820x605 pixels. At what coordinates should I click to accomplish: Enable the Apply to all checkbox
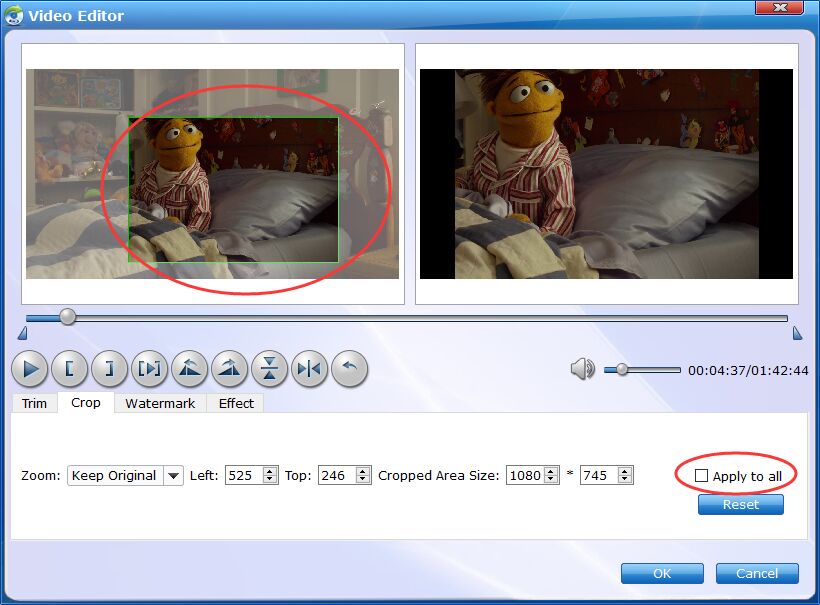point(701,475)
